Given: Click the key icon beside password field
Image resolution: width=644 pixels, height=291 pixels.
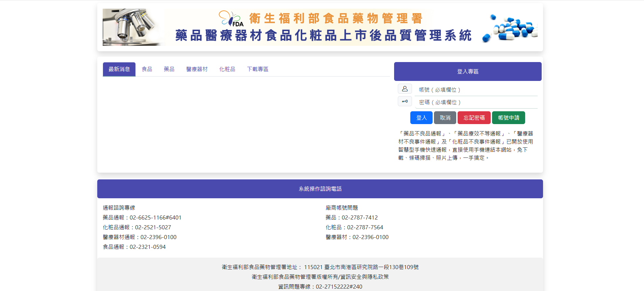Looking at the screenshot, I should [x=405, y=101].
